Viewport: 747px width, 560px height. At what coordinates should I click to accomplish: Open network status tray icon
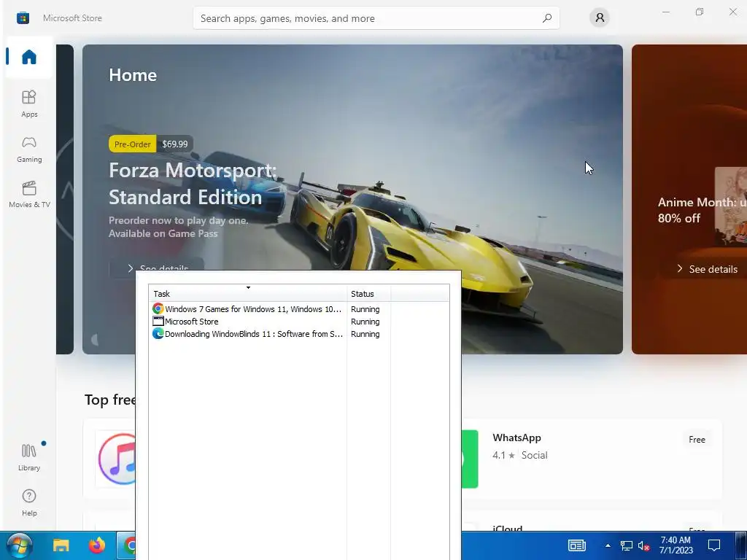[x=626, y=545]
